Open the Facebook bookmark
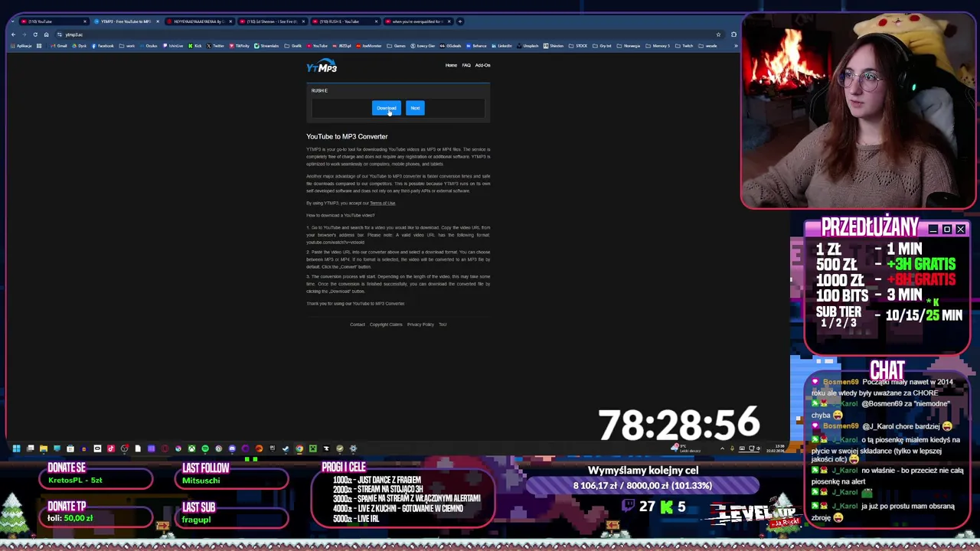980x551 pixels. pos(103,46)
